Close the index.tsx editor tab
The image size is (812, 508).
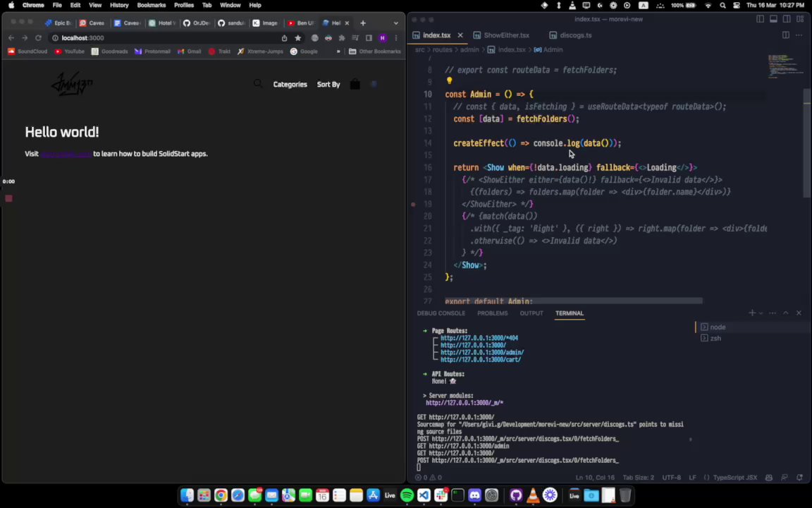pos(460,35)
